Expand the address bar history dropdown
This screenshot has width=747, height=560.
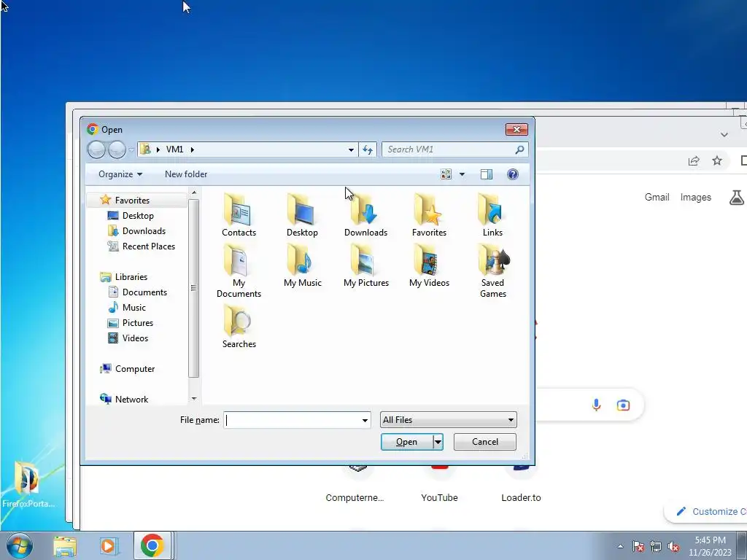351,149
